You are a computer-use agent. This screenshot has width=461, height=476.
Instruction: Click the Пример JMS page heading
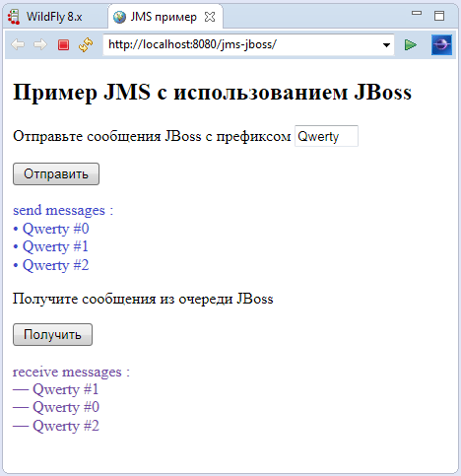pos(212,92)
